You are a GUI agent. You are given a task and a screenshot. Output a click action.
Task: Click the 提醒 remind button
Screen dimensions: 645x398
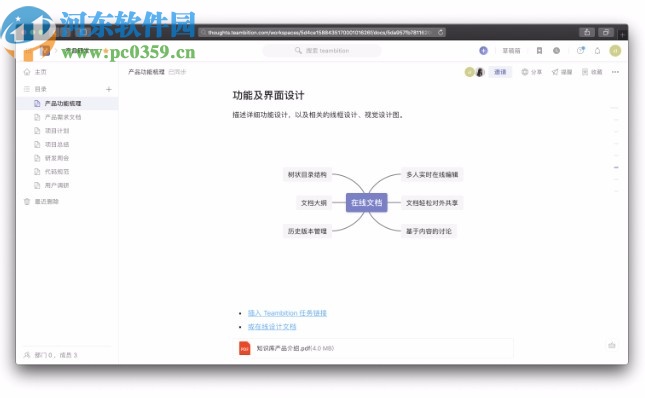[562, 72]
